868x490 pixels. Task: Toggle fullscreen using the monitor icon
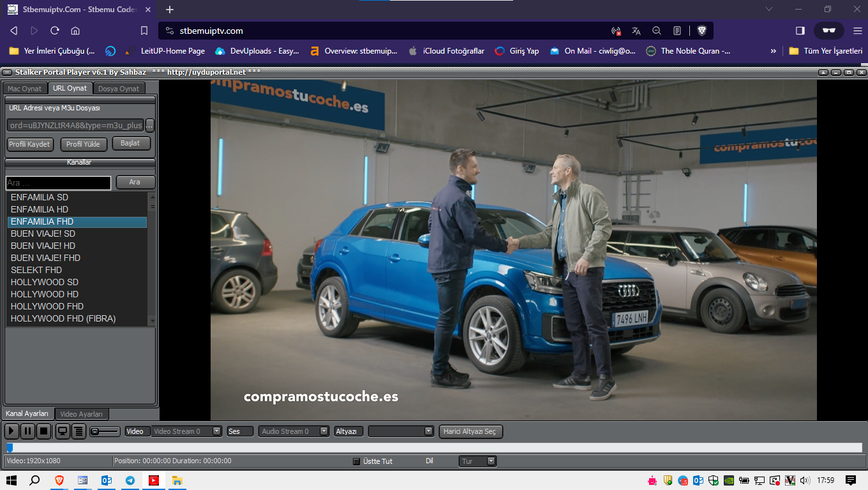coord(63,431)
